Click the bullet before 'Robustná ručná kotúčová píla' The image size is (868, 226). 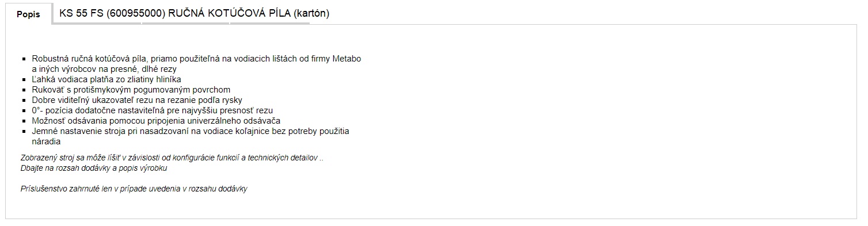[24, 59]
